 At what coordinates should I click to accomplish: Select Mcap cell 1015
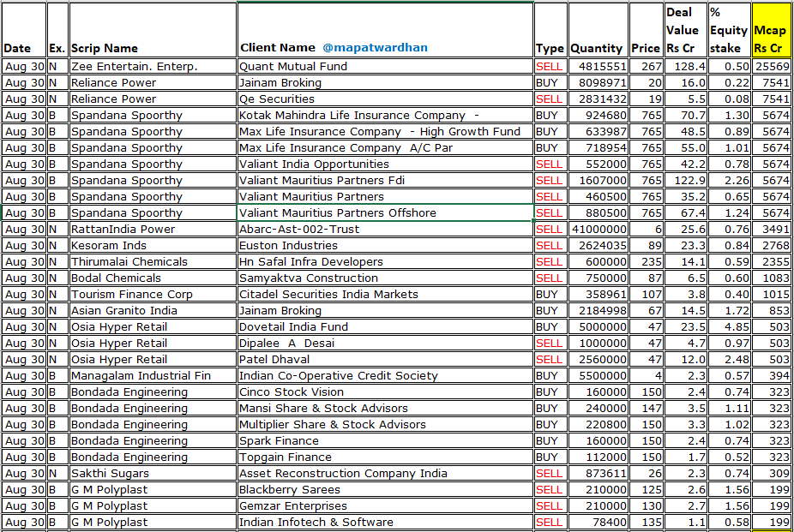771,295
